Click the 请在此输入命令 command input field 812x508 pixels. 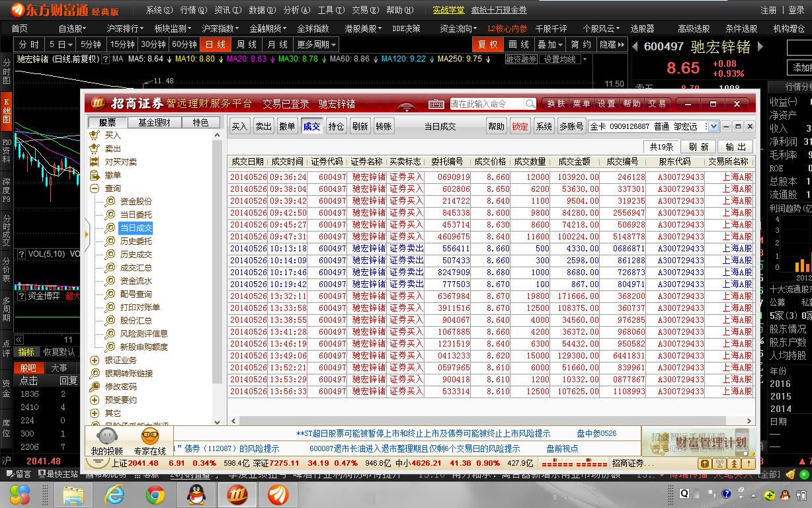pyautogui.click(x=487, y=104)
